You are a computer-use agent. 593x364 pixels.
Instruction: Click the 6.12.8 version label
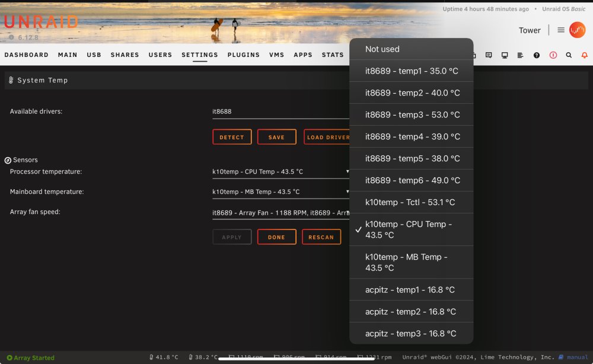click(28, 37)
